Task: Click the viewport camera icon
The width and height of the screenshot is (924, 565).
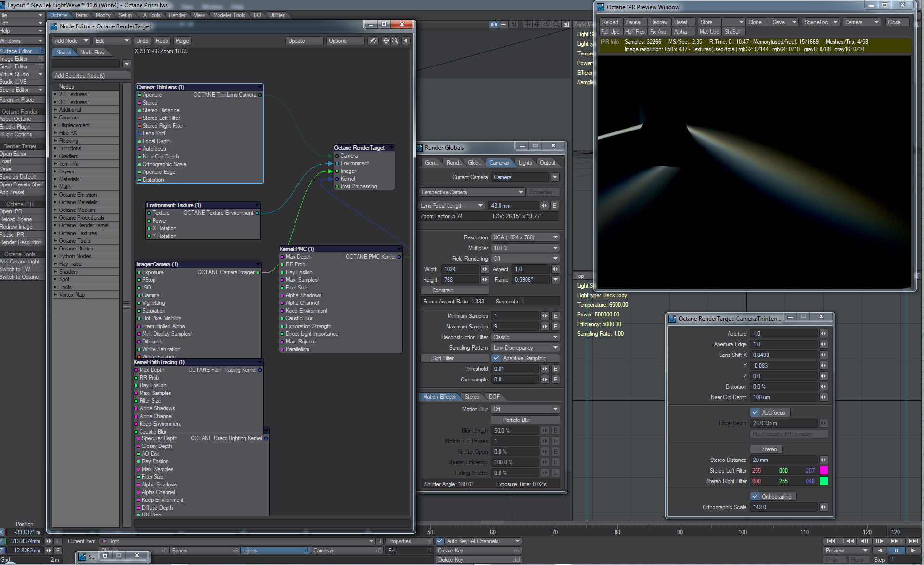Action: tap(494, 24)
